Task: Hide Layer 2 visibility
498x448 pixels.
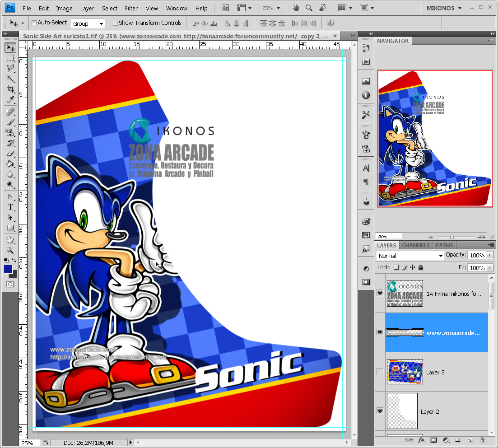Action: click(x=380, y=411)
